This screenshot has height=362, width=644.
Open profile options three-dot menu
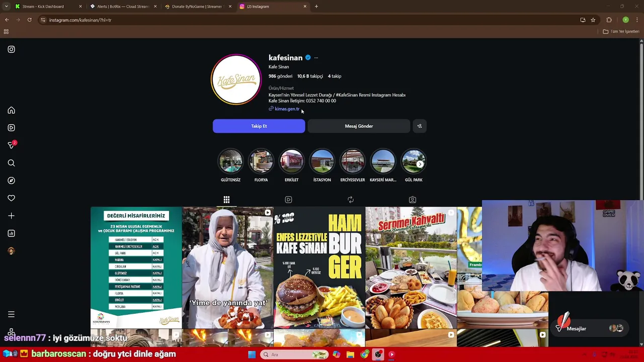[316, 58]
